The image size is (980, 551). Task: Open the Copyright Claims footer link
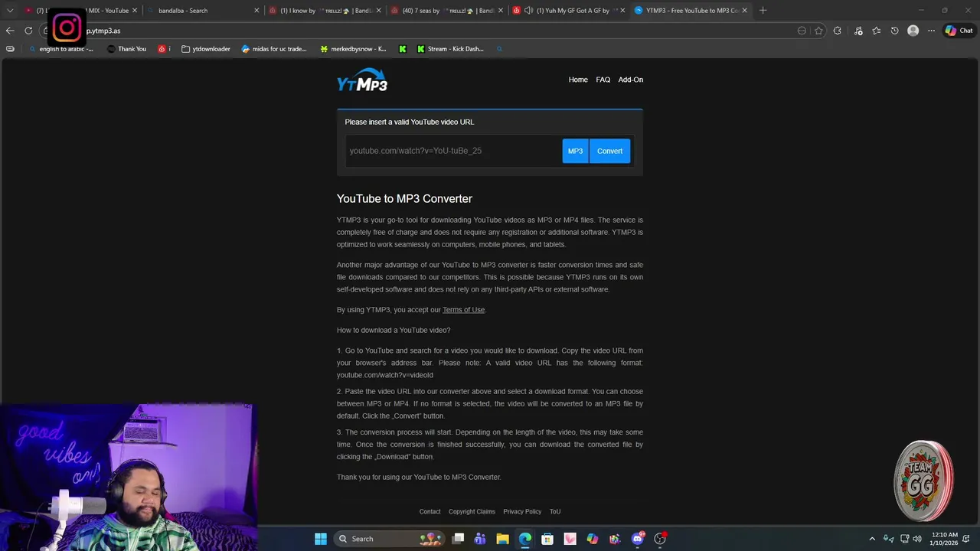[472, 511]
